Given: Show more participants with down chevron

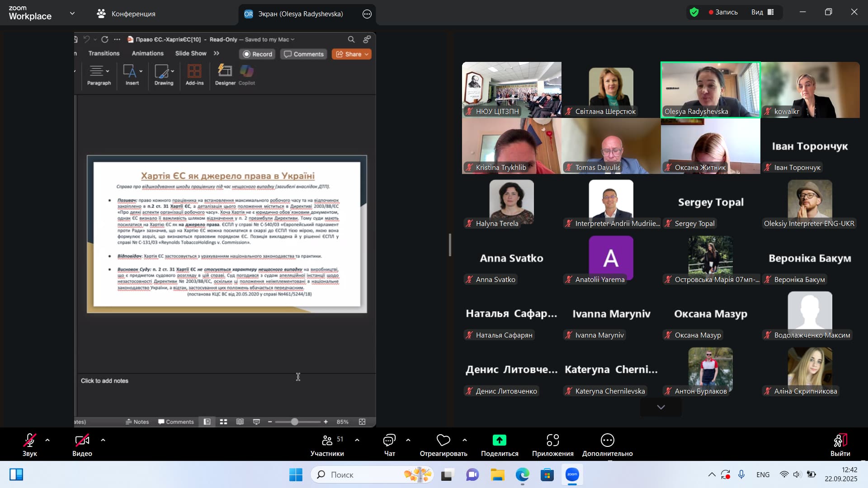Looking at the screenshot, I should 660,408.
